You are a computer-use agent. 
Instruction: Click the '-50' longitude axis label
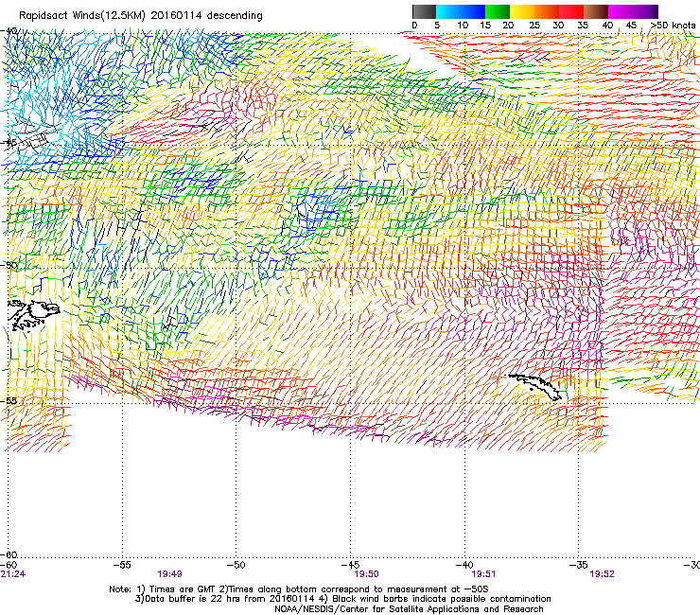point(236,565)
